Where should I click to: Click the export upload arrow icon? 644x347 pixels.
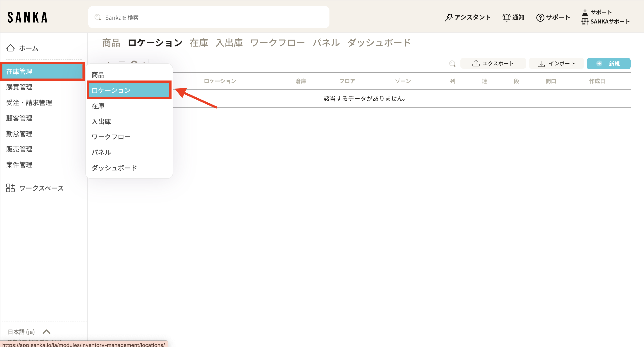(476, 64)
